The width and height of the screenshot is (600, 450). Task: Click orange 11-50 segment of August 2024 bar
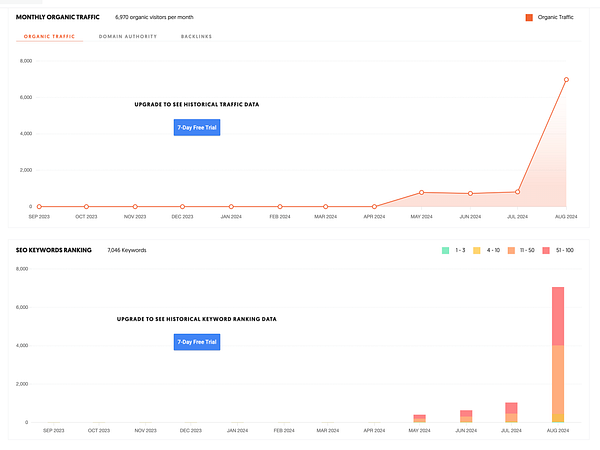[x=558, y=380]
